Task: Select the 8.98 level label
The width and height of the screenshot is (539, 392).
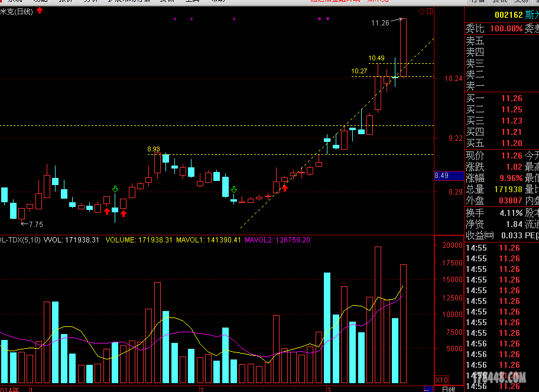Action: [154, 149]
